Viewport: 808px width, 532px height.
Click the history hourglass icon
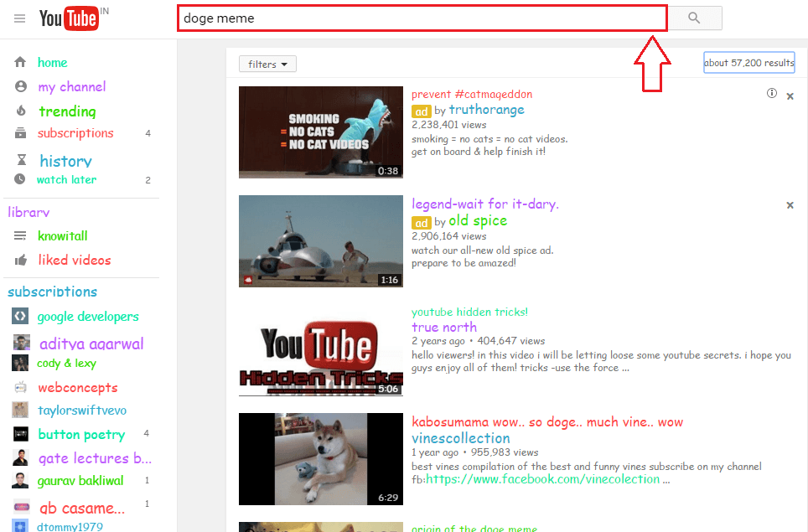click(22, 160)
